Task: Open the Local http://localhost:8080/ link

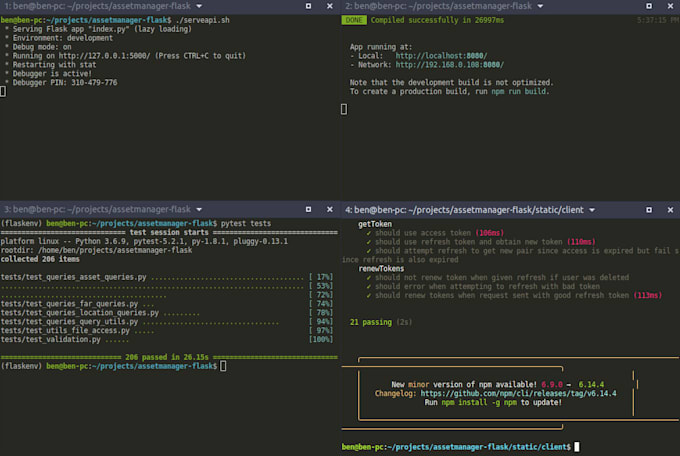Action: tap(441, 56)
